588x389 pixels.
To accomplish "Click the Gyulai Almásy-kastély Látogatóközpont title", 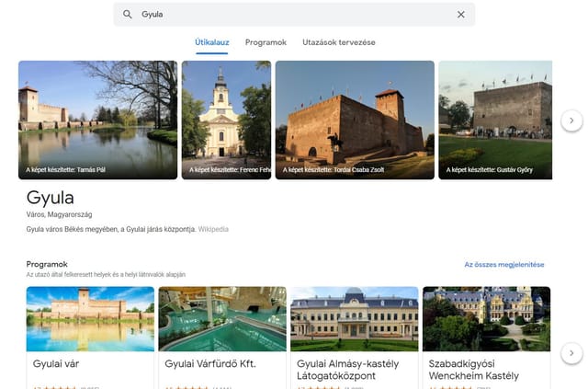I will 347,370.
